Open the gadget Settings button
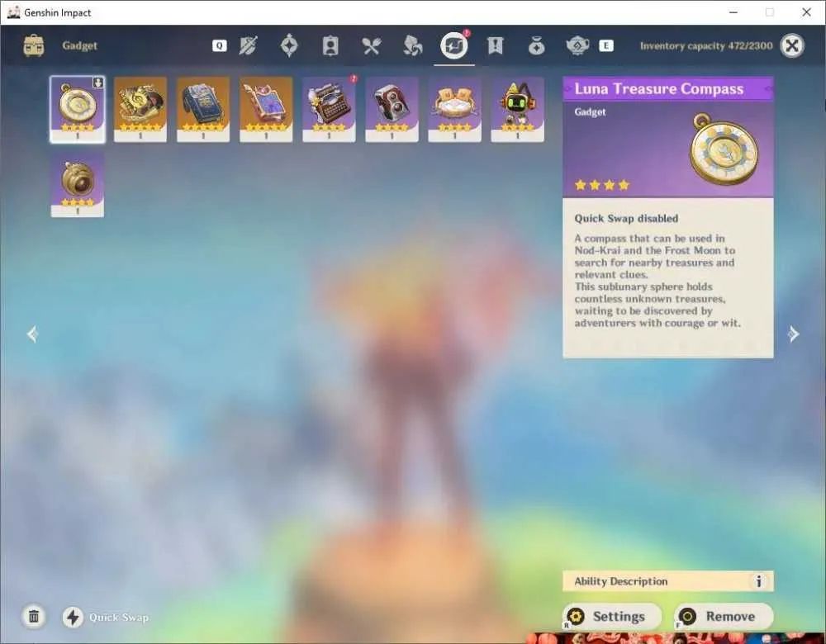 611,616
